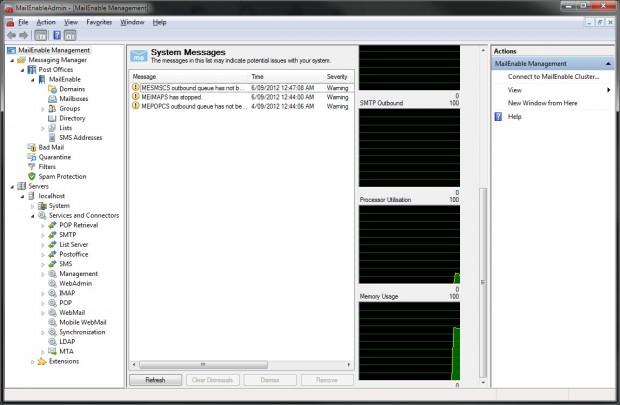The height and width of the screenshot is (405, 620).
Task: Select the SMTP connector icon
Action: [x=52, y=235]
